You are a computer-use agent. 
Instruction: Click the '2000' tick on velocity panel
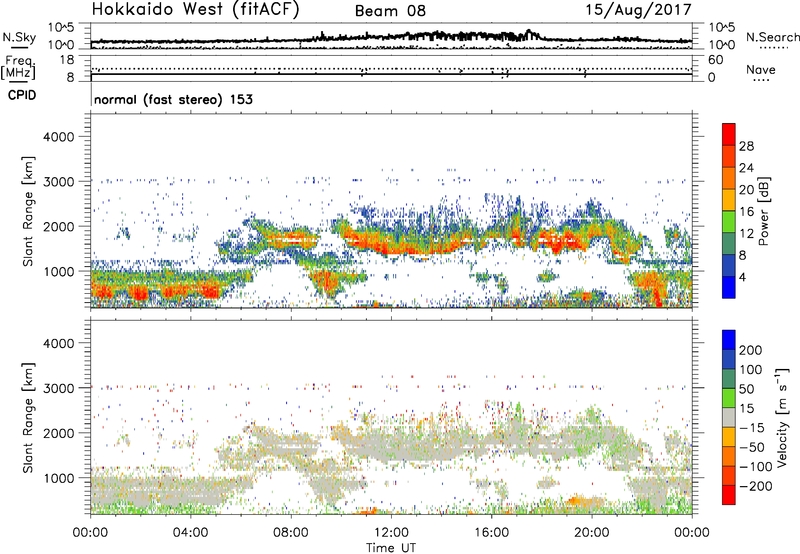tap(58, 433)
